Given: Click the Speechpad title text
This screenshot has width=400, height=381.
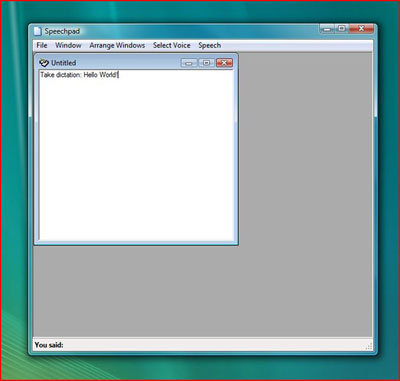Looking at the screenshot, I should point(62,31).
